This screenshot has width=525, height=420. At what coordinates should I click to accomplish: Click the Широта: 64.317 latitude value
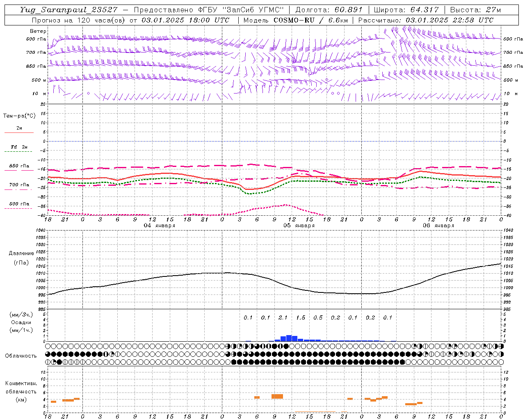tap(406, 10)
